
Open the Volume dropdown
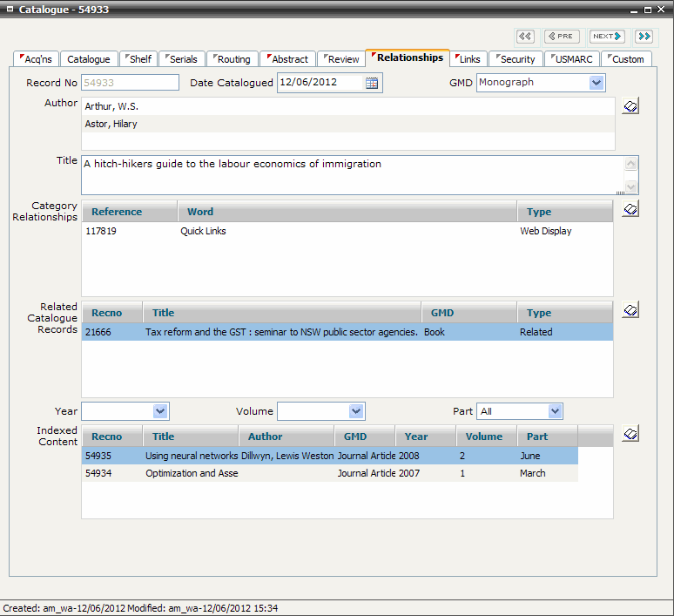[355, 411]
